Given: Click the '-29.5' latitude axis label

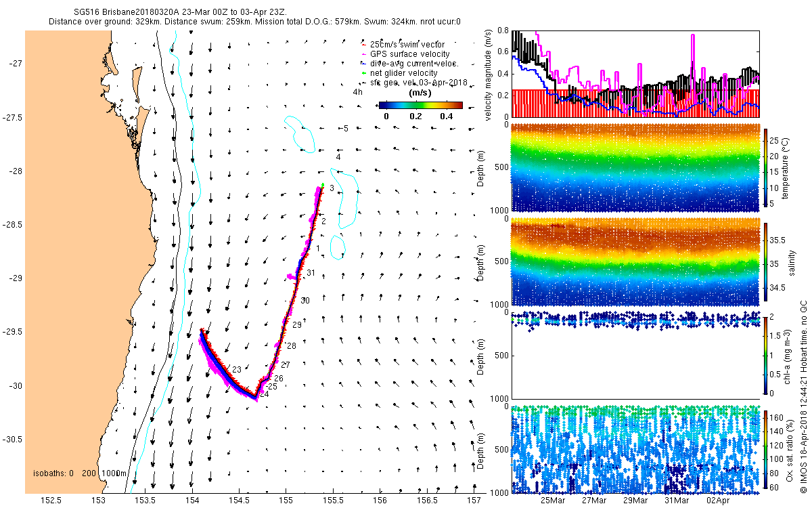Looking at the screenshot, I should [x=13, y=332].
